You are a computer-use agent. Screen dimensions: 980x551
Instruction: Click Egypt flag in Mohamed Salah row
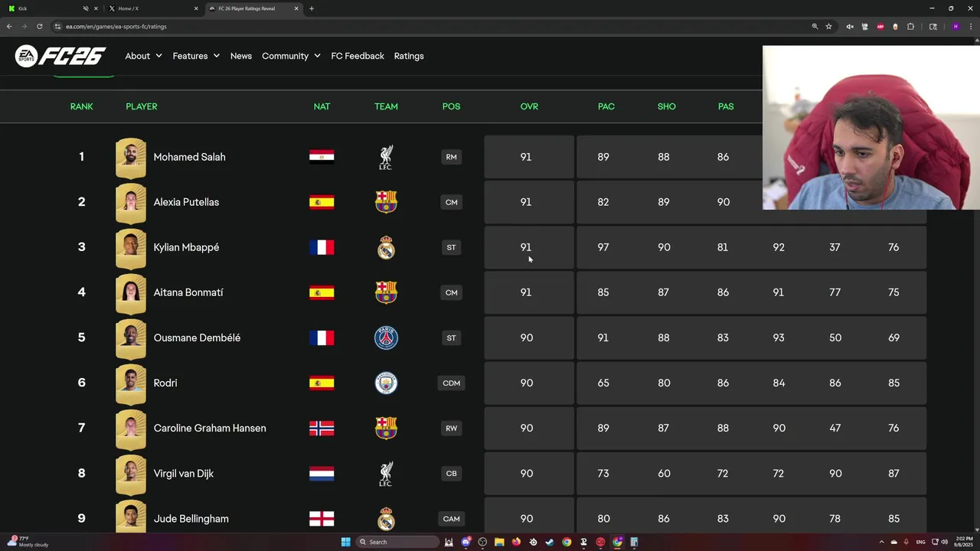322,157
